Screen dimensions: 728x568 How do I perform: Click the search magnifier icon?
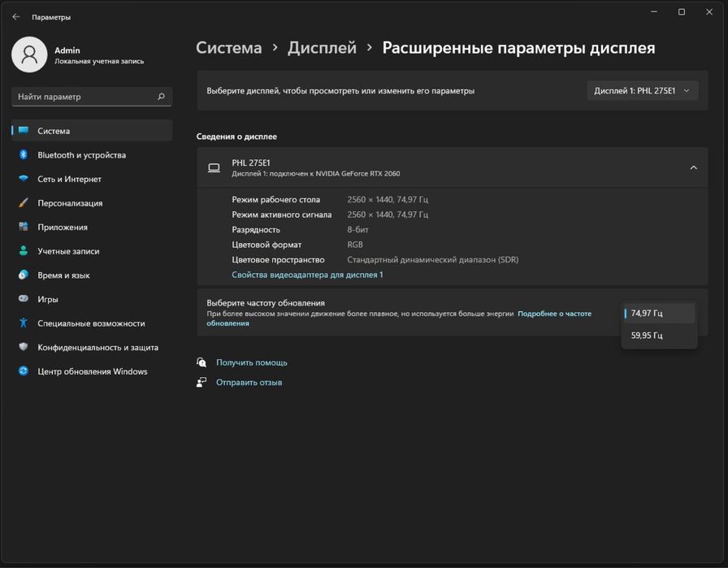pyautogui.click(x=161, y=97)
